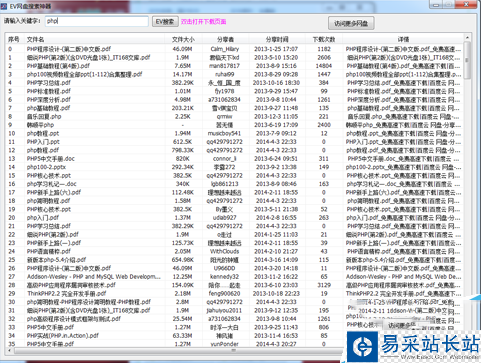Select file ThinkPHP2.2 完全开发手册.pdf file name
Screen dimensions: 481x363
tap(67, 294)
